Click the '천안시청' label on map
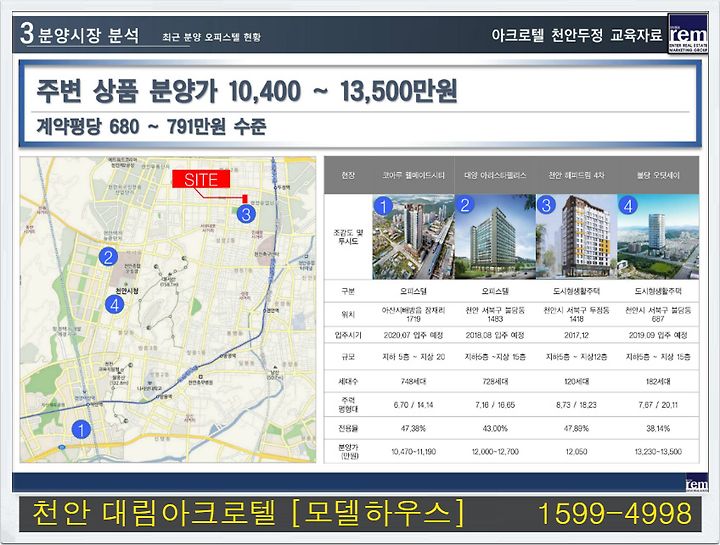This screenshot has width=720, height=545. (x=127, y=291)
